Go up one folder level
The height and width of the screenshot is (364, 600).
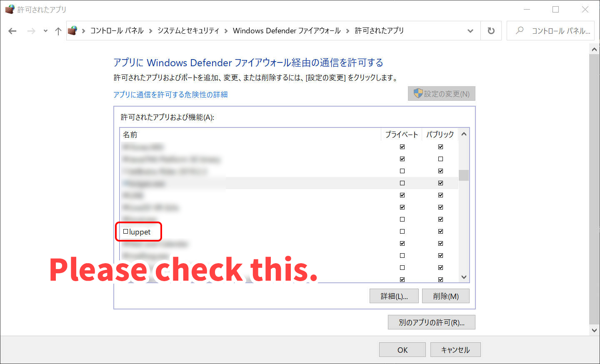58,31
